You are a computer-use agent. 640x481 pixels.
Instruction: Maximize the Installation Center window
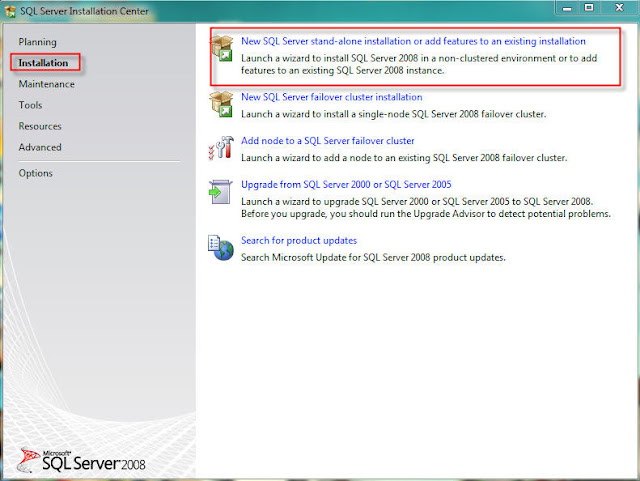point(589,8)
